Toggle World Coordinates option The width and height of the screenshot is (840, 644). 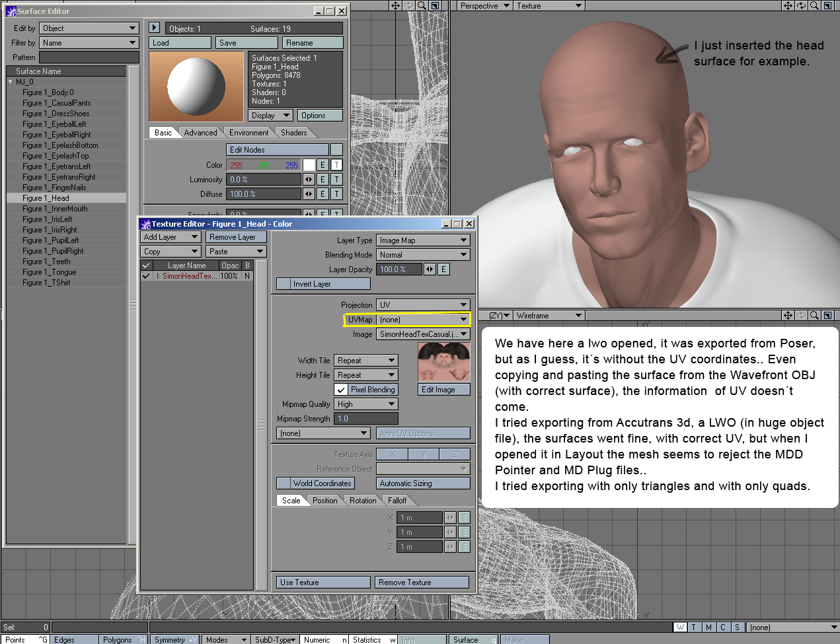(284, 483)
